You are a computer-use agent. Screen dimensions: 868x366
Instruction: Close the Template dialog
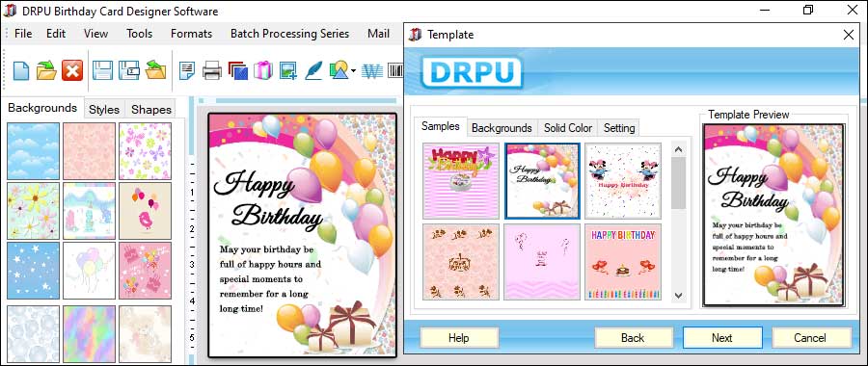848,35
